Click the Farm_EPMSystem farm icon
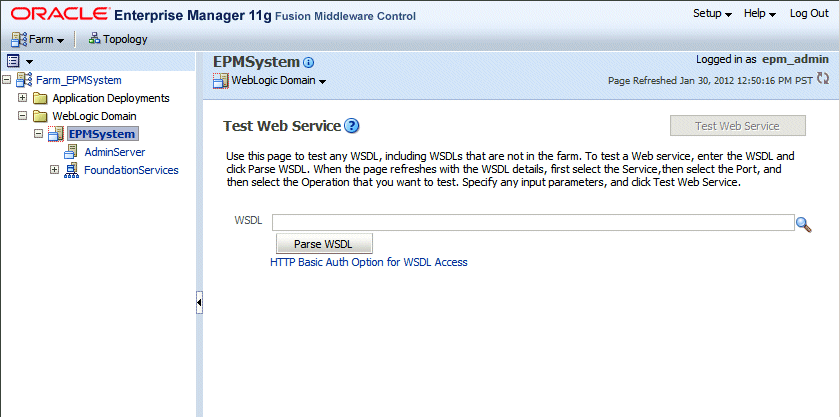The image size is (840, 417). [x=24, y=80]
